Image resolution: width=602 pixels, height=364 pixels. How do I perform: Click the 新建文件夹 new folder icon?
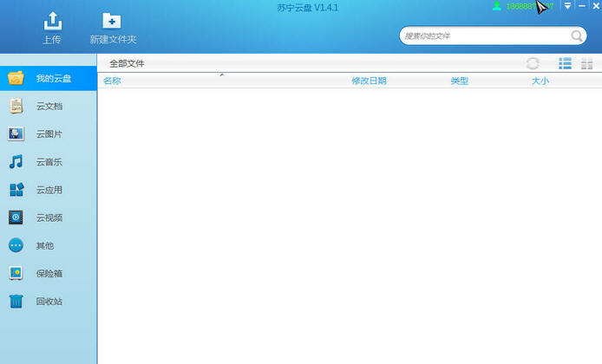[x=112, y=21]
